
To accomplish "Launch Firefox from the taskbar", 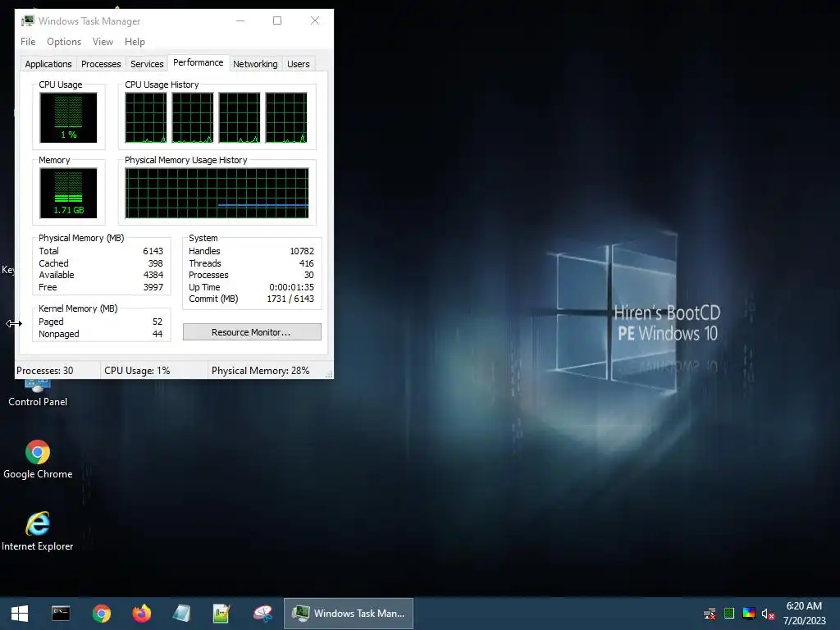I will 141,614.
